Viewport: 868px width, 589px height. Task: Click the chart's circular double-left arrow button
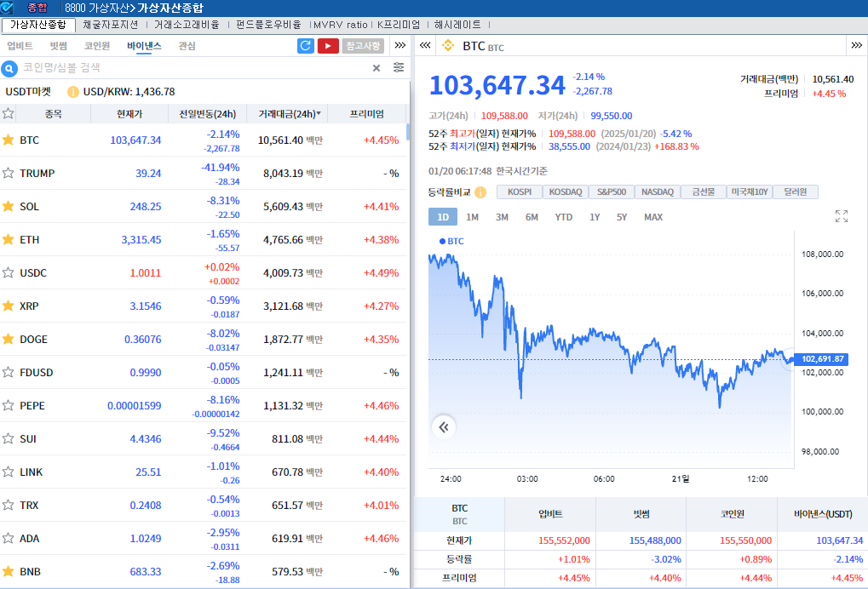click(x=443, y=427)
